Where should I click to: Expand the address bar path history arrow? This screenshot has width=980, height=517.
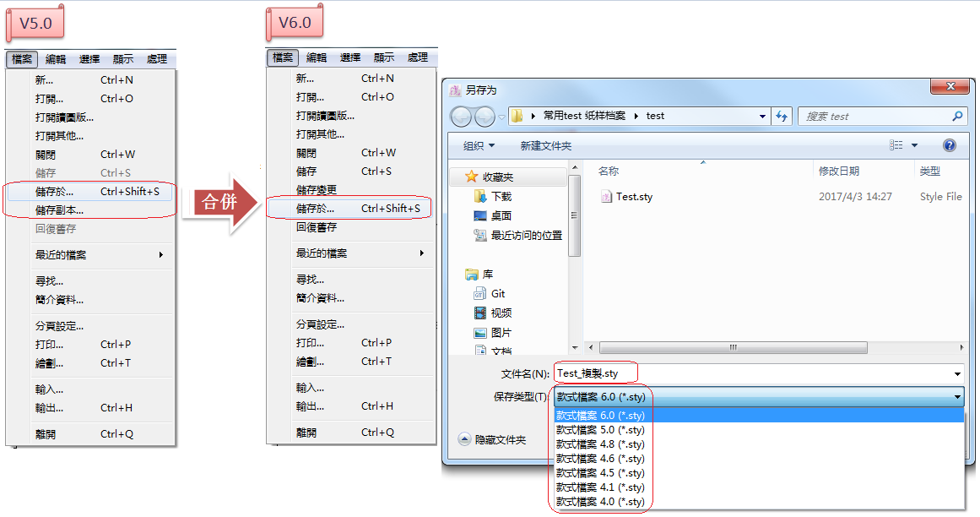(762, 117)
